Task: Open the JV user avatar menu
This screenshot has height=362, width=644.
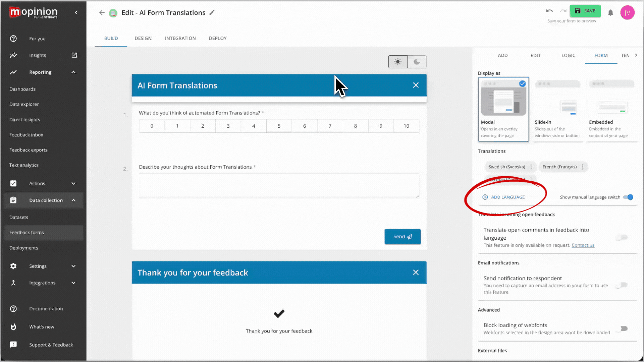Action: (x=627, y=13)
